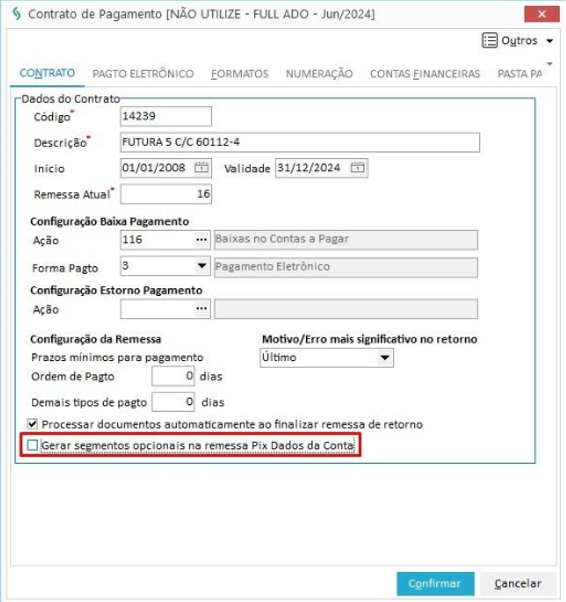The height and width of the screenshot is (602, 566).
Task: Expand the Forma Pagto dropdown
Action: [202, 266]
